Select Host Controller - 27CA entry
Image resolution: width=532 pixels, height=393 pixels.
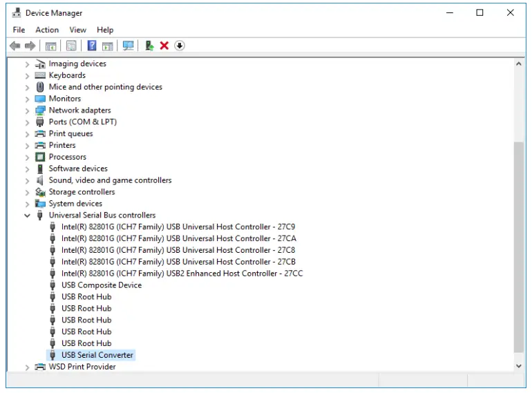179,238
